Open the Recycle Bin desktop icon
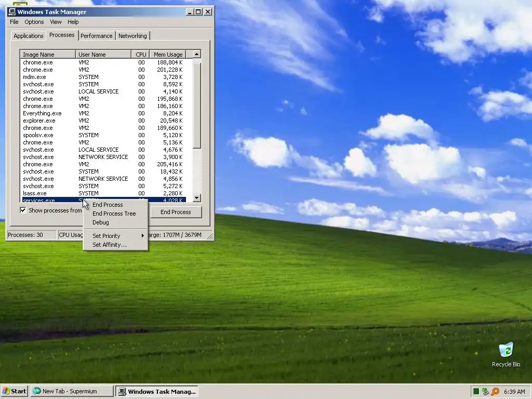 [506, 354]
